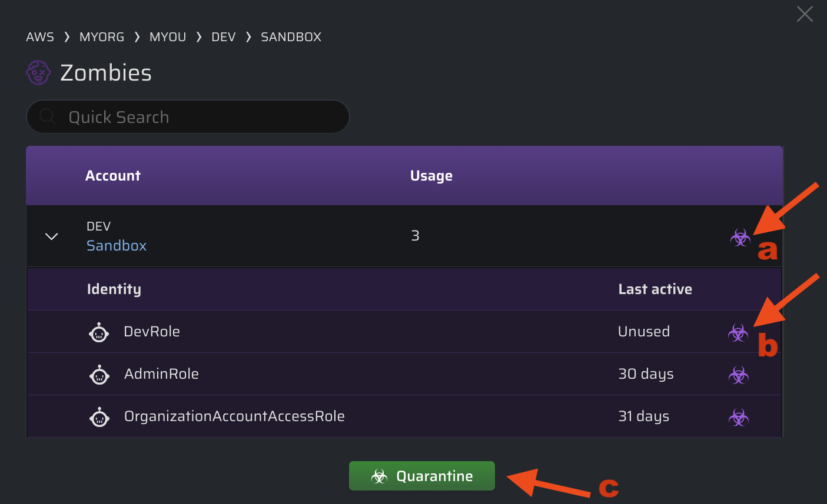Click the biohazard icon for DEV Sandbox account
Image resolution: width=827 pixels, height=504 pixels.
[740, 238]
